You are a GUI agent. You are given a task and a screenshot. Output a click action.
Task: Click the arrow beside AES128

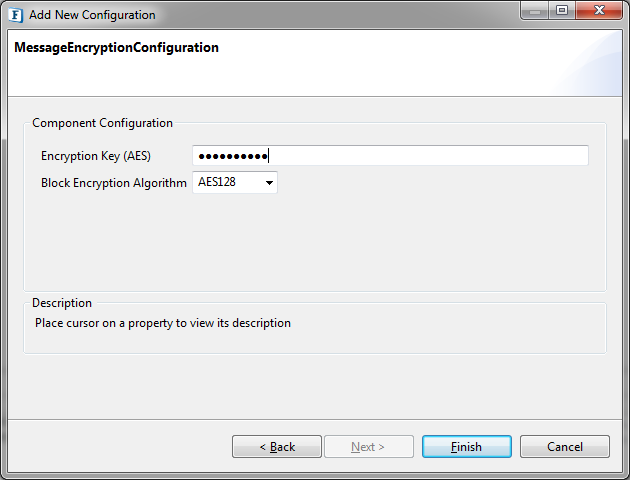(269, 183)
